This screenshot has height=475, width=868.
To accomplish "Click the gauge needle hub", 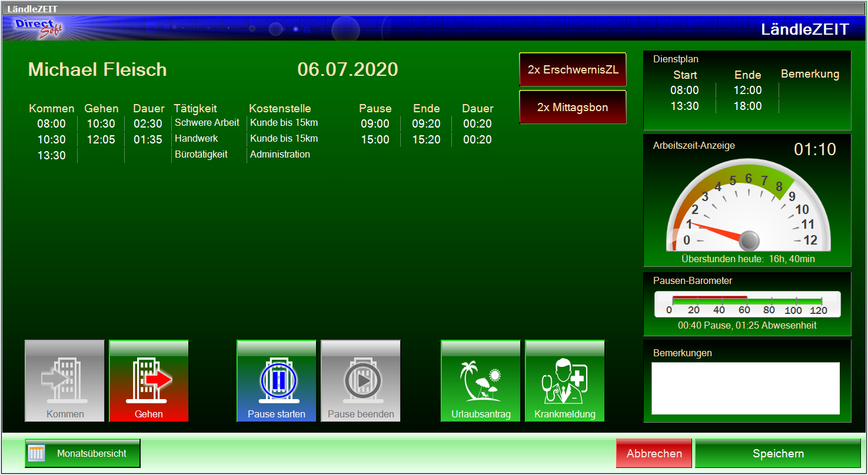I will [749, 240].
